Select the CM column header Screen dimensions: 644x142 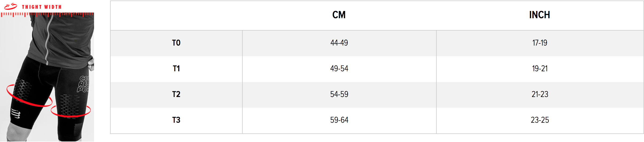339,15
